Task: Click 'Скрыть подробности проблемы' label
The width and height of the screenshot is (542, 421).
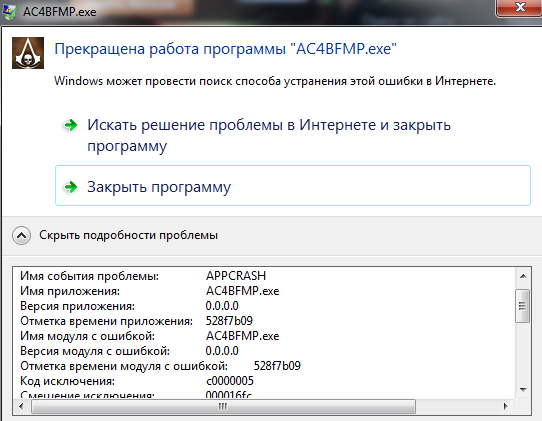Action: (x=128, y=235)
